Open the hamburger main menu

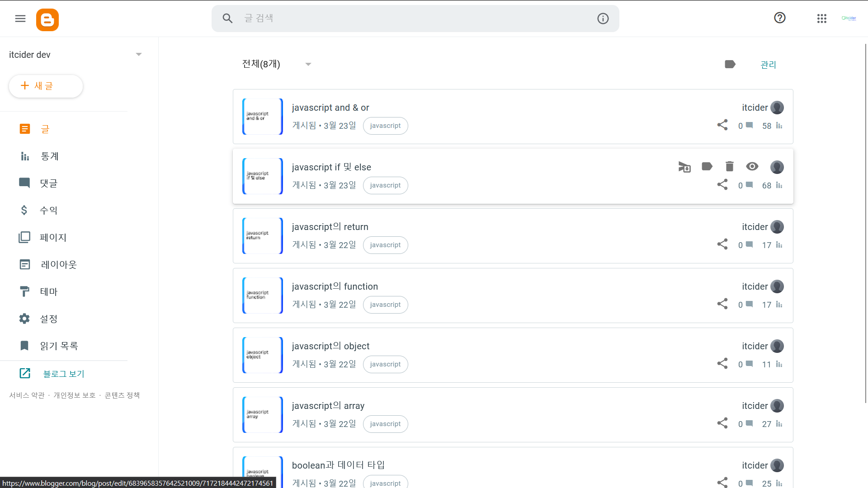20,19
